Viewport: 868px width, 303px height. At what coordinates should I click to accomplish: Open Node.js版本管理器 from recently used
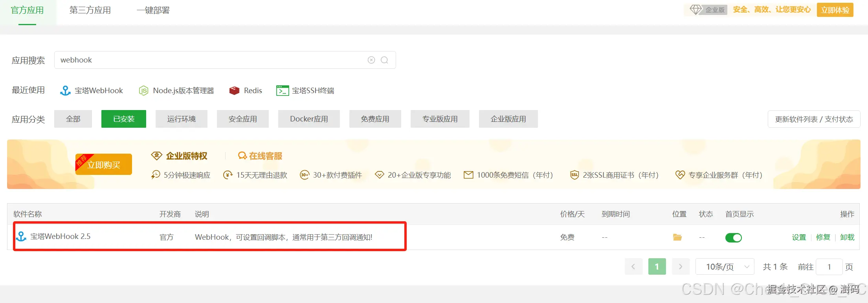(x=176, y=91)
